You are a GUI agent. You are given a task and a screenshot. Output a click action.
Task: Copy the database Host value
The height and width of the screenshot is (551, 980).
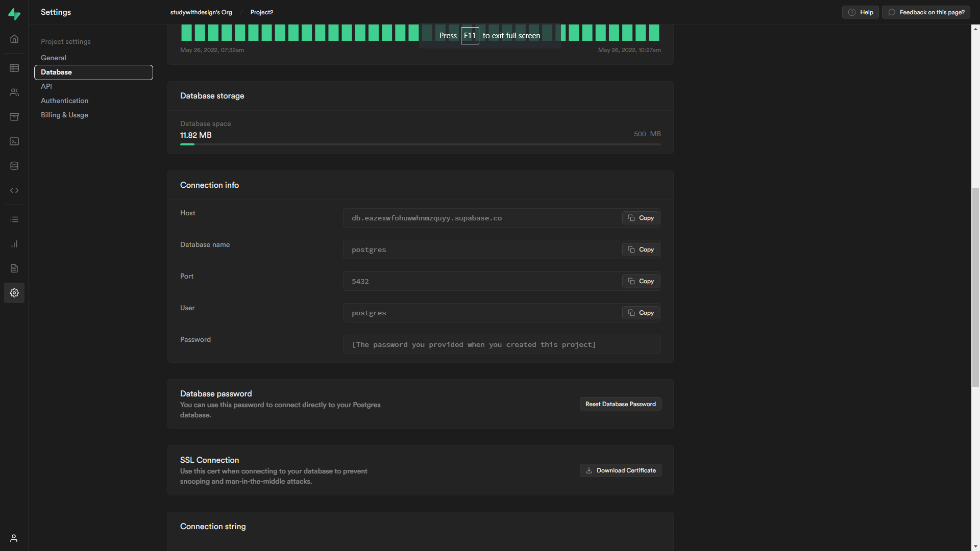641,218
